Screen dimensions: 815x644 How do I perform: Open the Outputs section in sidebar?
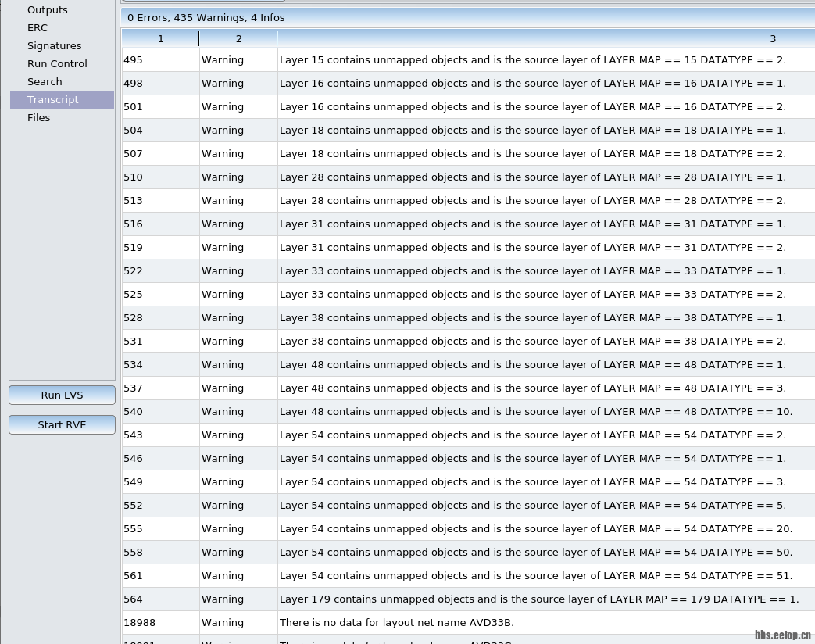47,10
